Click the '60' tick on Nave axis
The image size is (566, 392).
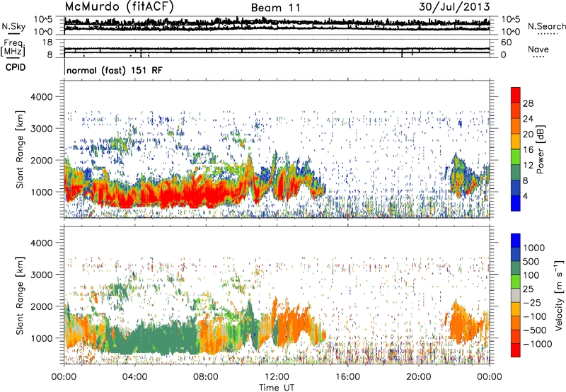pyautogui.click(x=506, y=42)
